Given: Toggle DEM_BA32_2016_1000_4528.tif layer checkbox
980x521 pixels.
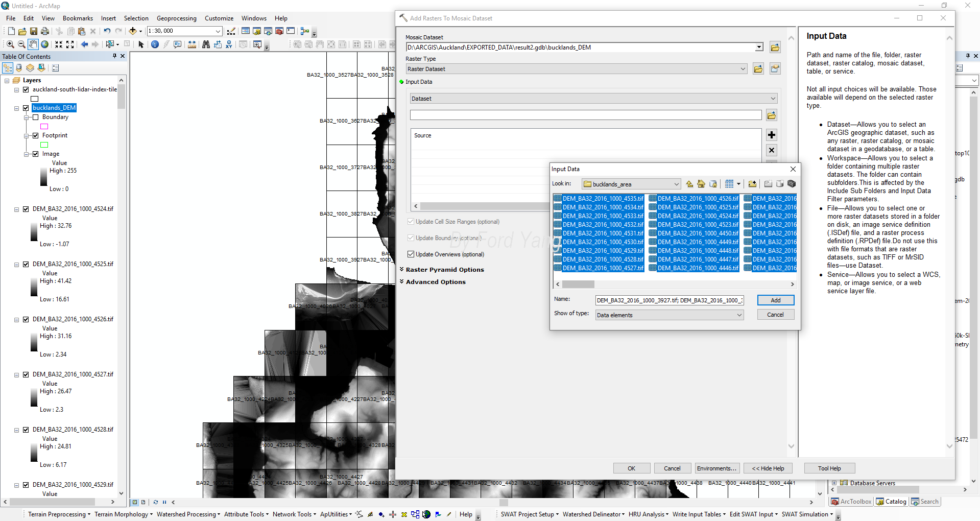Looking at the screenshot, I should tap(26, 430).
